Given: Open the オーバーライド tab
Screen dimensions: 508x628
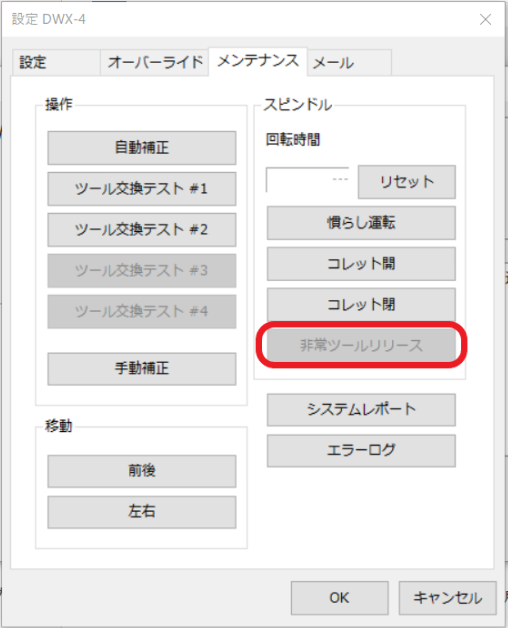Looking at the screenshot, I should click(x=155, y=63).
